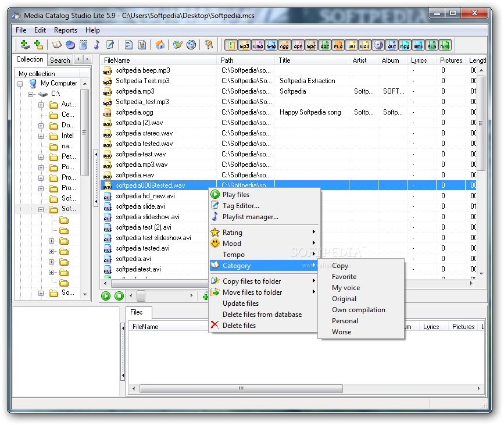This screenshot has height=425, width=504.
Task: Open Playlist manager... from context menu
Action: click(264, 217)
